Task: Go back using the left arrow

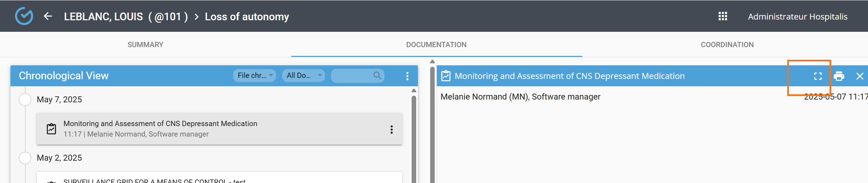Action: (48, 16)
